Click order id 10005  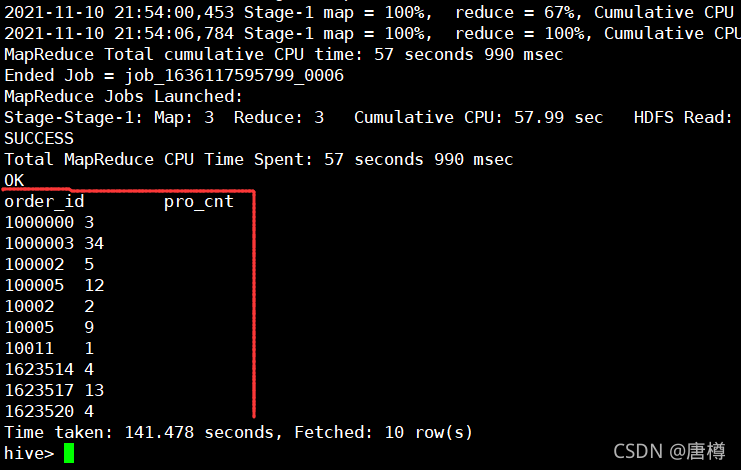click(29, 327)
